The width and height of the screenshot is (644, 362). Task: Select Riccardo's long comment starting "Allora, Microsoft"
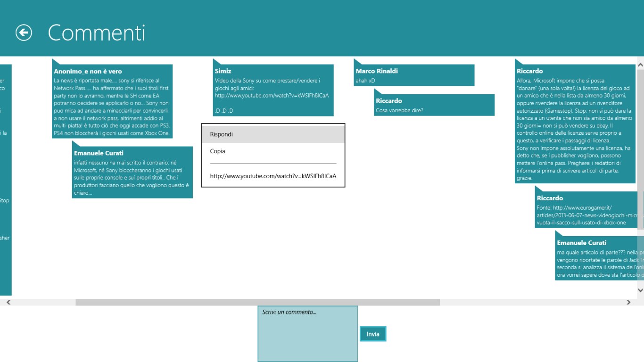pos(575,124)
